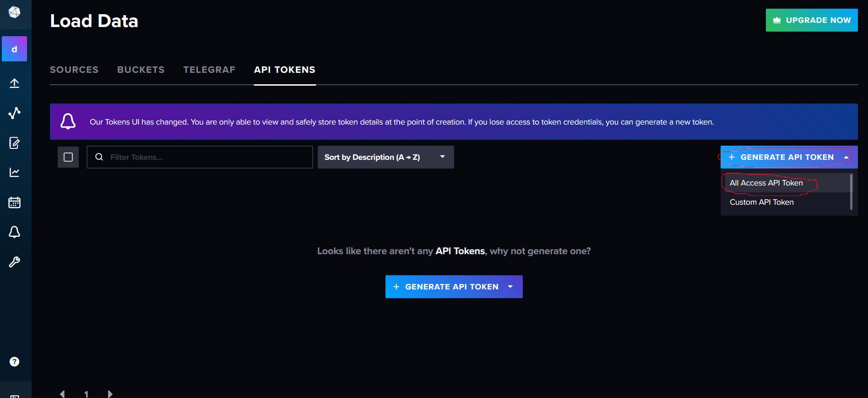
Task: Select Custom API Token option
Action: click(x=761, y=202)
